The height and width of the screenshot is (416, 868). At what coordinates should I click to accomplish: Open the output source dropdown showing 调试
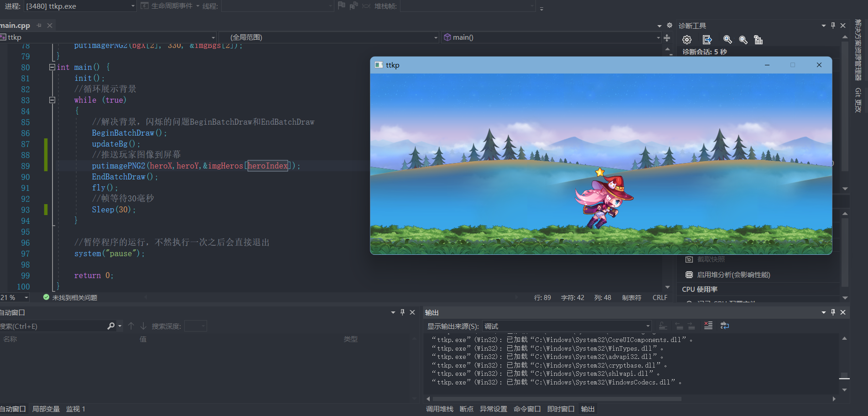tap(567, 326)
